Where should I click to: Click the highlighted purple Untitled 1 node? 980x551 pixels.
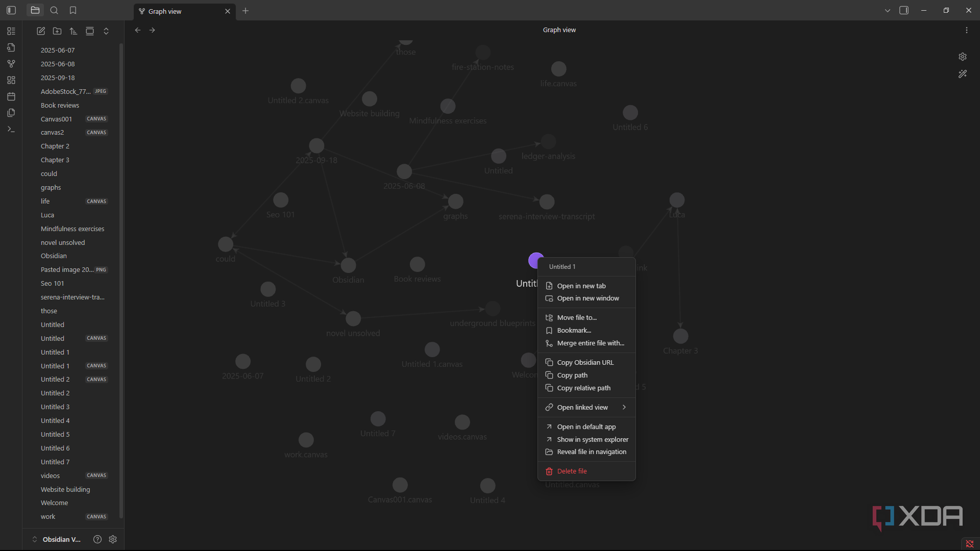[x=534, y=260]
